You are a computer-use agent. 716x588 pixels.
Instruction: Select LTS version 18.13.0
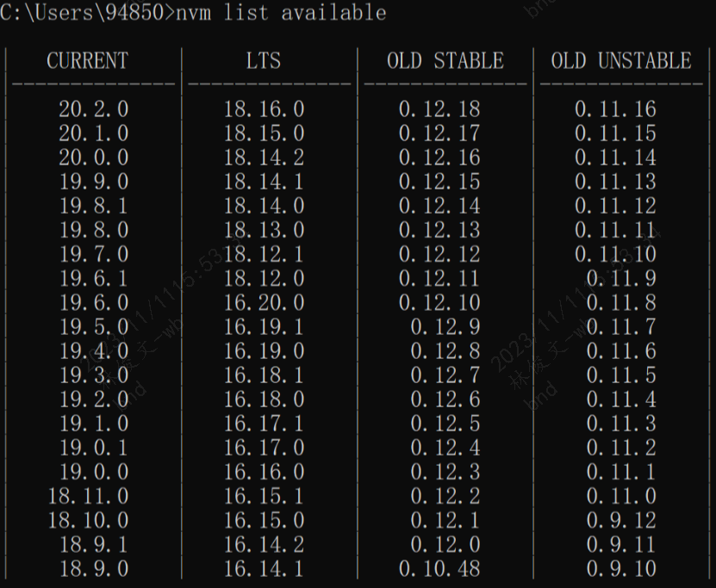click(x=264, y=231)
